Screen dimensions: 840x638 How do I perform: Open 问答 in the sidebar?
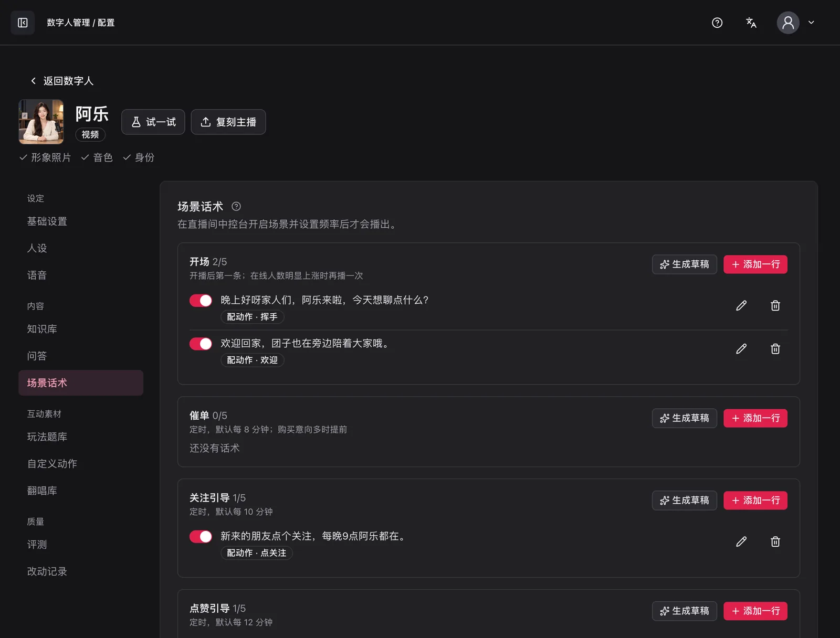click(x=81, y=356)
